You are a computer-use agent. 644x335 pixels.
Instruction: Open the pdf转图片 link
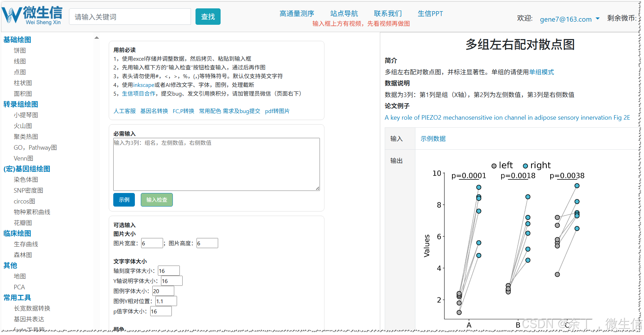[x=277, y=111]
